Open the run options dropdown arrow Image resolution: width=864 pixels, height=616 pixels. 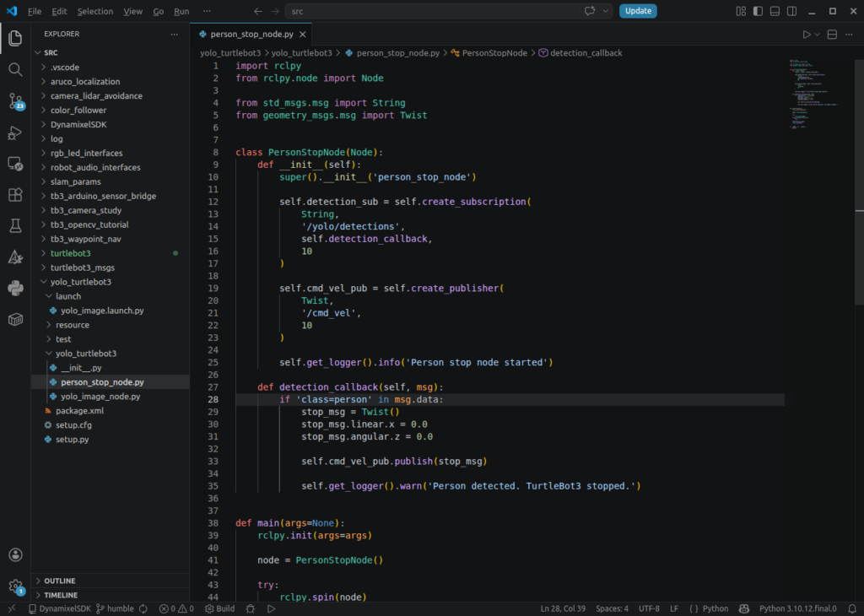click(817, 34)
